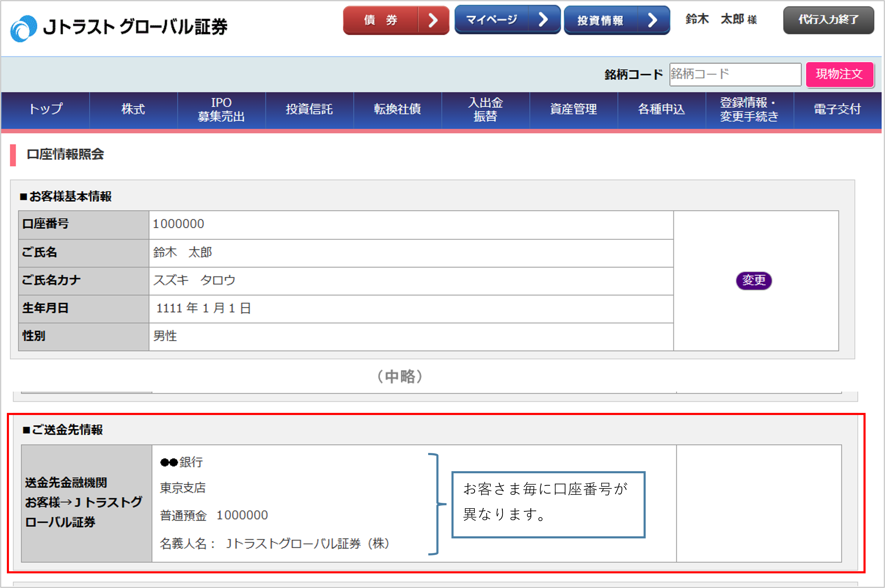The height and width of the screenshot is (588, 885).
Task: Select 普通預金 1000000 account text
Action: pos(214,516)
